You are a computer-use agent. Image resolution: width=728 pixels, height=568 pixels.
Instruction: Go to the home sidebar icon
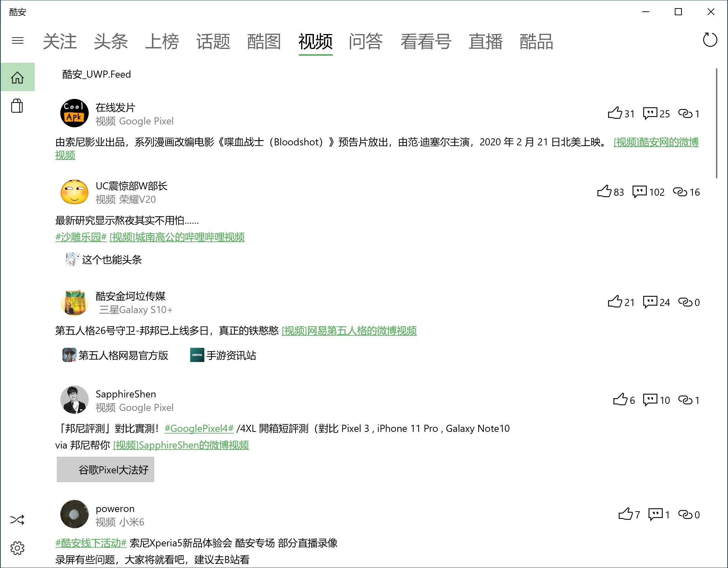(x=17, y=77)
